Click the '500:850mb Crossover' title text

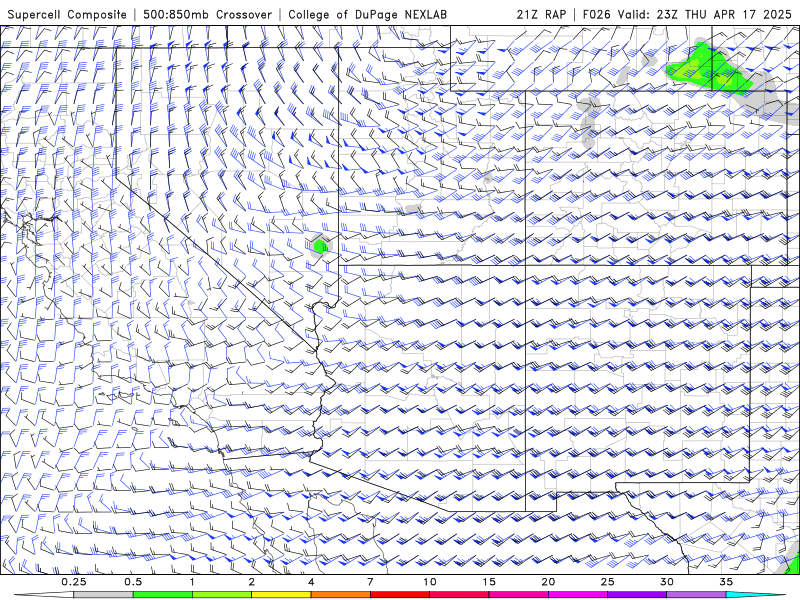tap(208, 15)
